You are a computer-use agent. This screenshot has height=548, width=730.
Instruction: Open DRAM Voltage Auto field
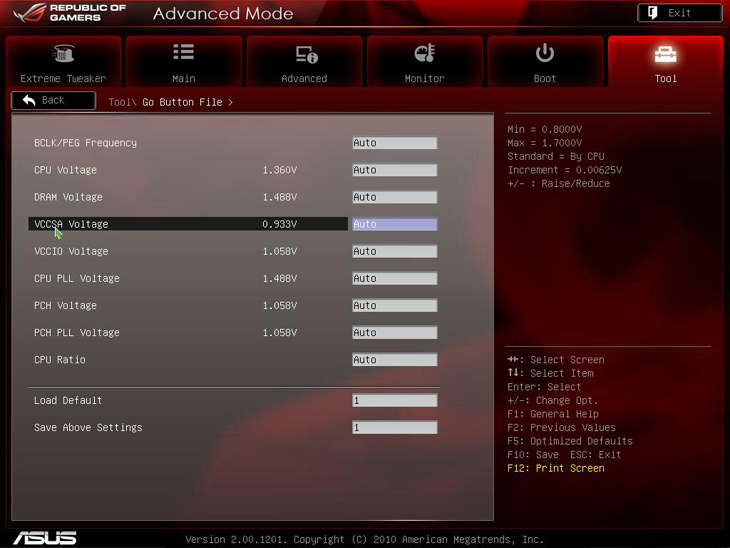[x=394, y=197]
